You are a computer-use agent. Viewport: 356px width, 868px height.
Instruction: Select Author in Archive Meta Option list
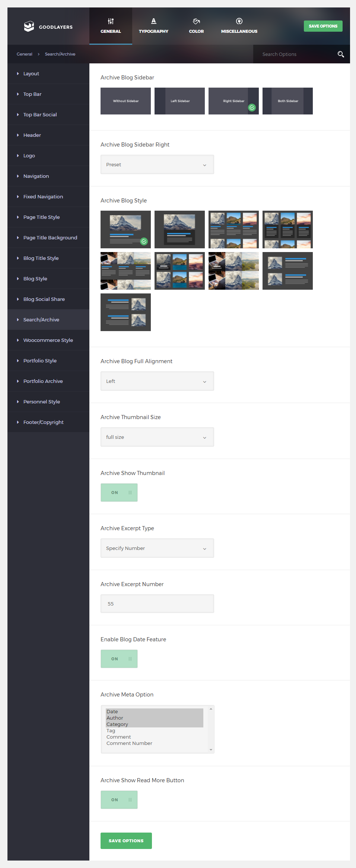coord(154,718)
